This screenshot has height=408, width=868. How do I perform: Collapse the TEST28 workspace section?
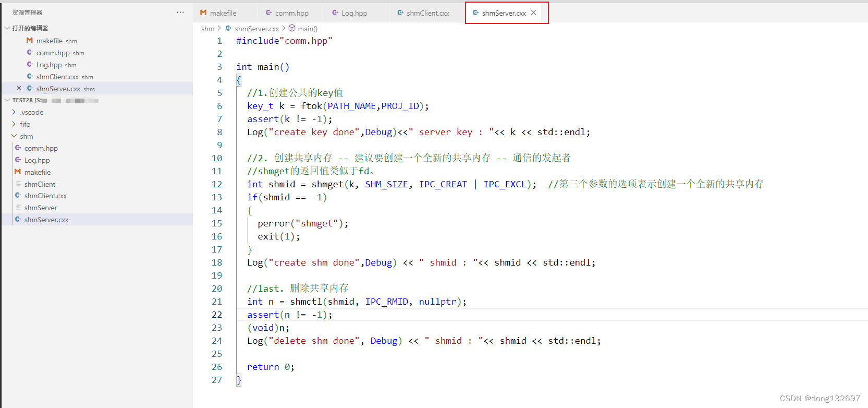[7, 100]
